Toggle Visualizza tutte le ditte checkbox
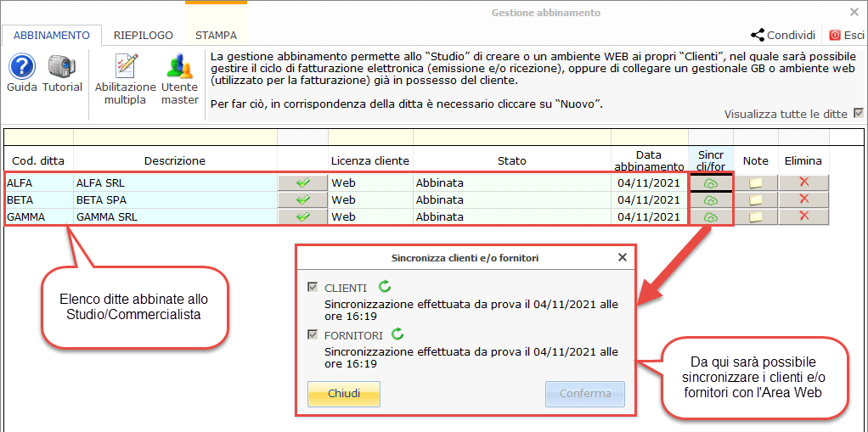 pos(858,114)
